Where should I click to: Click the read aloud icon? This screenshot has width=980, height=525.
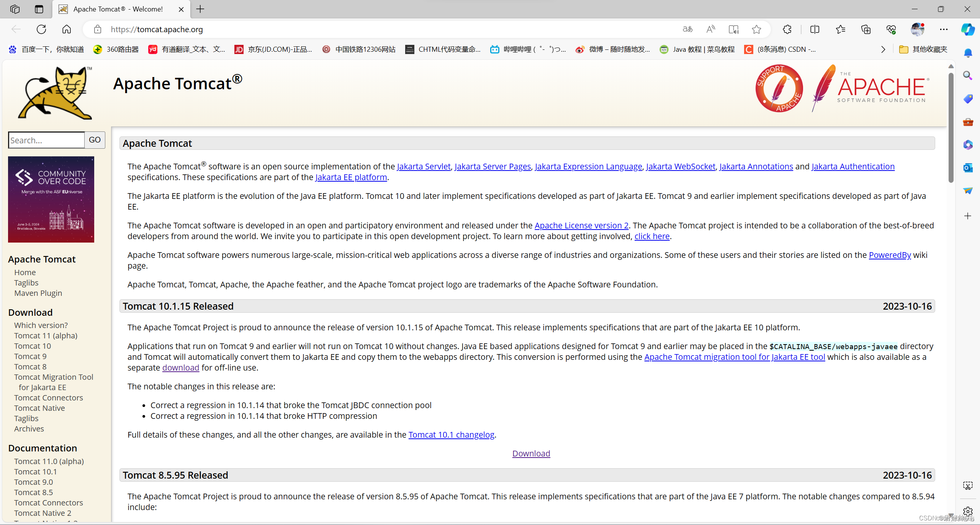tap(710, 29)
